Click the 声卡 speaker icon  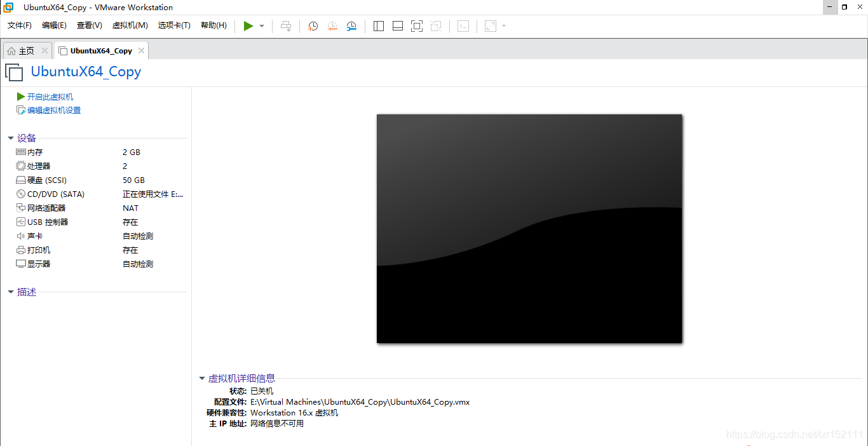[x=21, y=236]
